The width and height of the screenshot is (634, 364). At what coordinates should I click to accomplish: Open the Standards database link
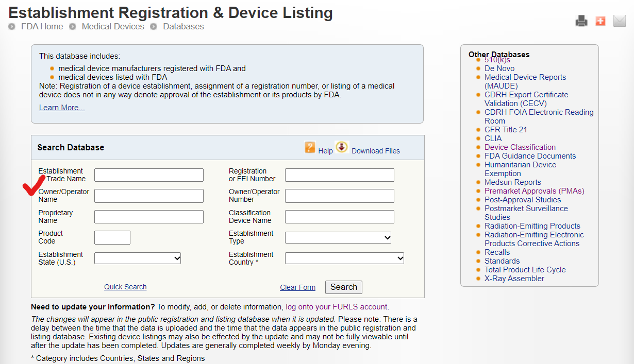point(502,261)
